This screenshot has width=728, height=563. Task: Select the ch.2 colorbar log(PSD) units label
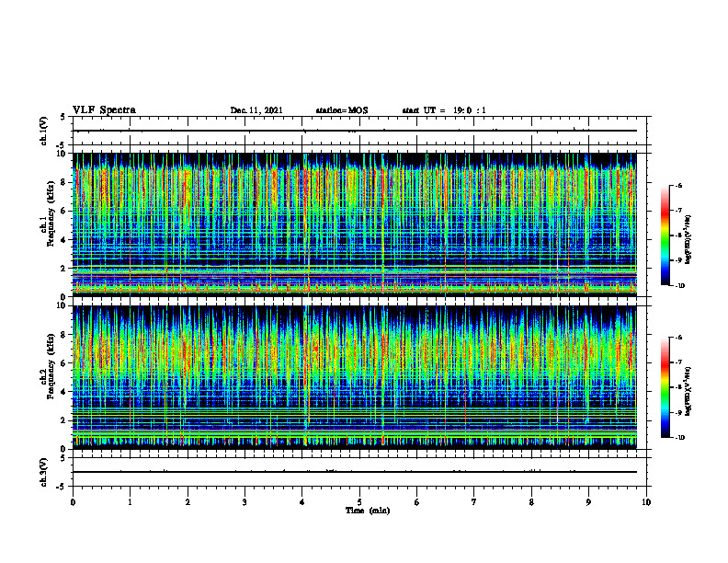[688, 391]
